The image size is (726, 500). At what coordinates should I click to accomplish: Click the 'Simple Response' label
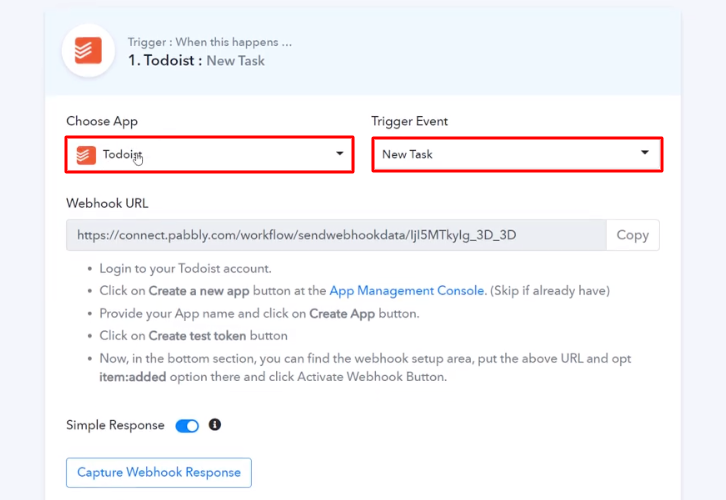coord(115,425)
